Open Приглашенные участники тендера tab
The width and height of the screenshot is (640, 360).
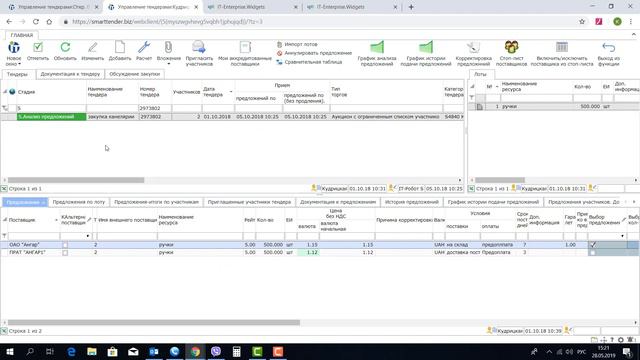pos(249,202)
